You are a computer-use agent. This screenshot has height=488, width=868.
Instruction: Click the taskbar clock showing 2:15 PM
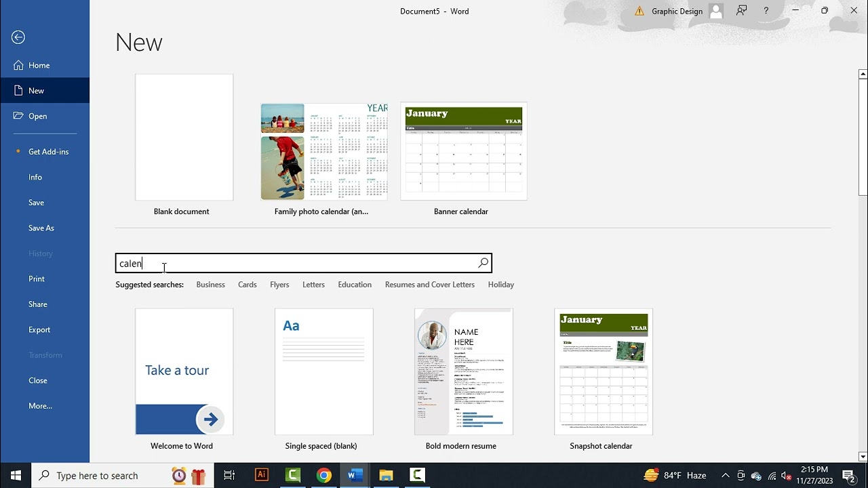tap(814, 475)
